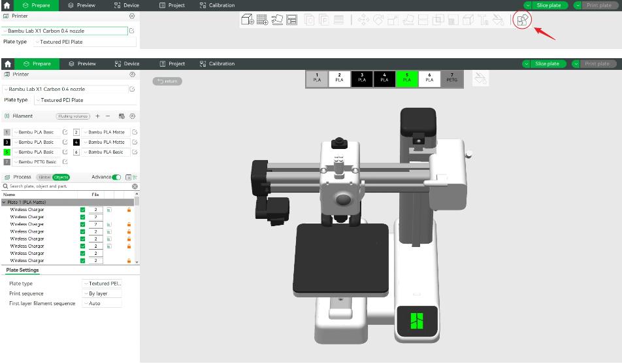This screenshot has height=364, width=622.
Task: Open Bambu PLA Matte dropdown for filament 4
Action: (x=106, y=142)
